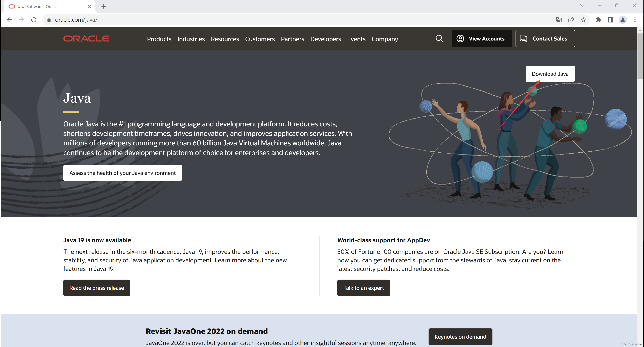This screenshot has width=644, height=347.
Task: Click World-class support for AppDev heading
Action: tap(384, 240)
